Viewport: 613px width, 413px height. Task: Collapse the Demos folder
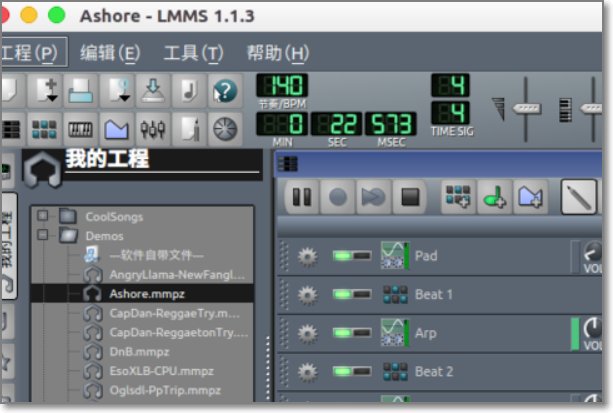[x=42, y=235]
